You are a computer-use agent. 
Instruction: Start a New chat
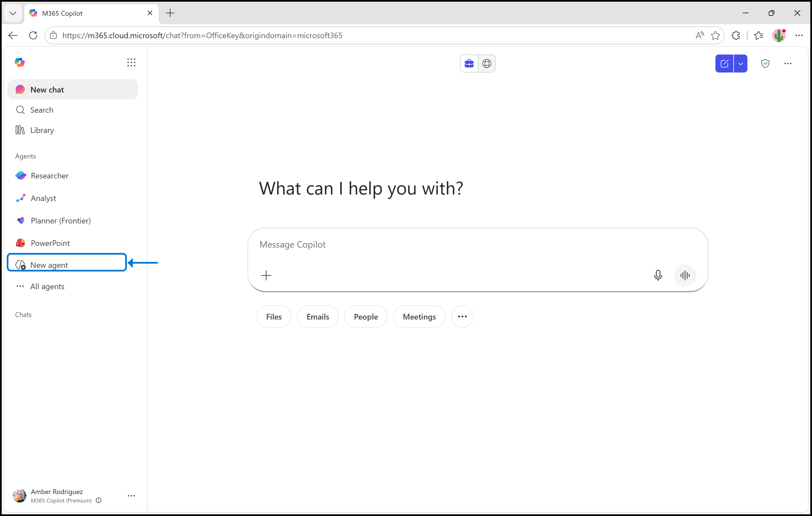pyautogui.click(x=72, y=89)
